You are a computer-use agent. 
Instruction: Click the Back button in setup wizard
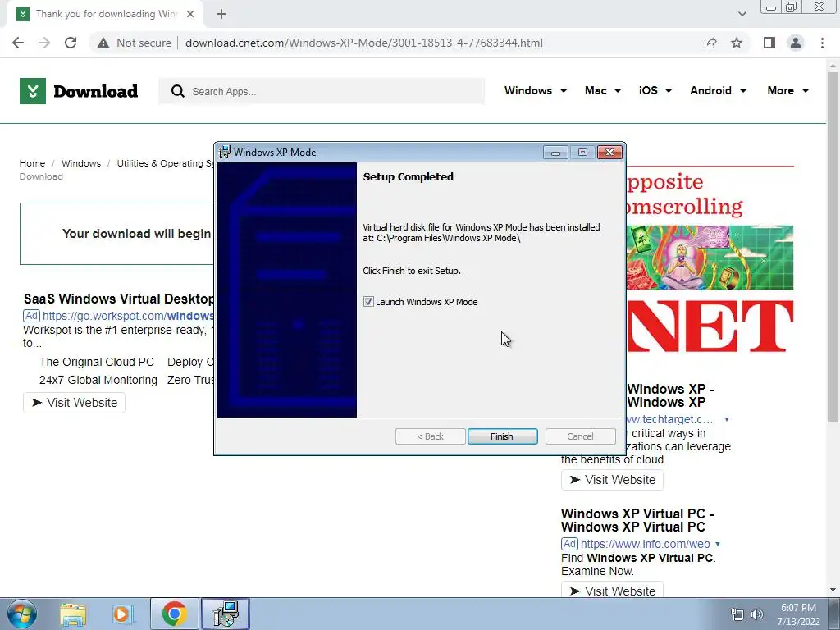(x=430, y=436)
